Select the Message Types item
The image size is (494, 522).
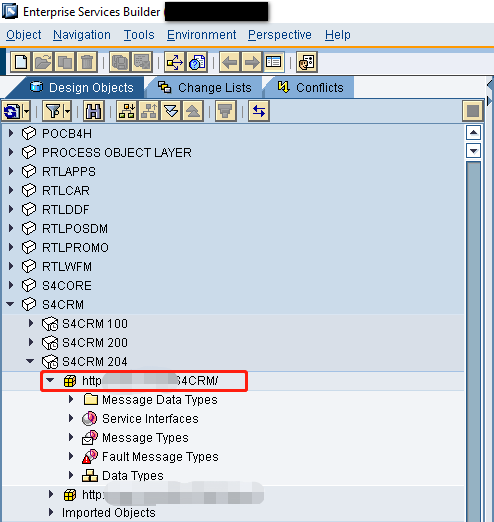tap(145, 438)
